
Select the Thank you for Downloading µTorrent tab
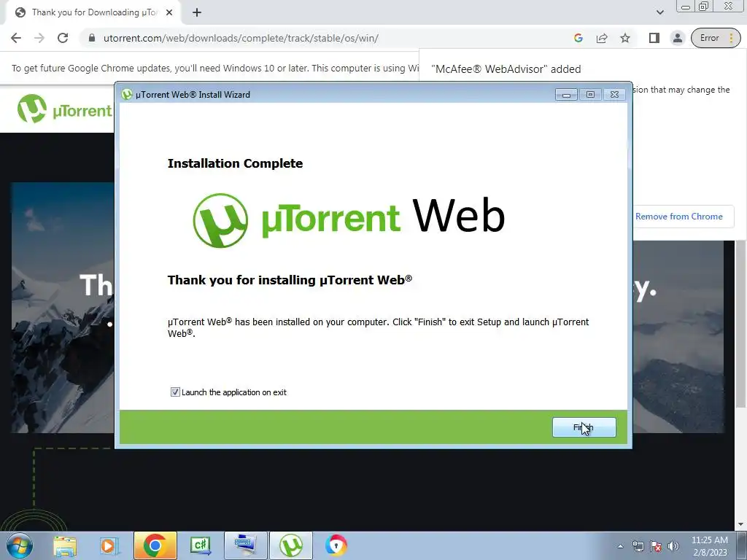(x=94, y=12)
